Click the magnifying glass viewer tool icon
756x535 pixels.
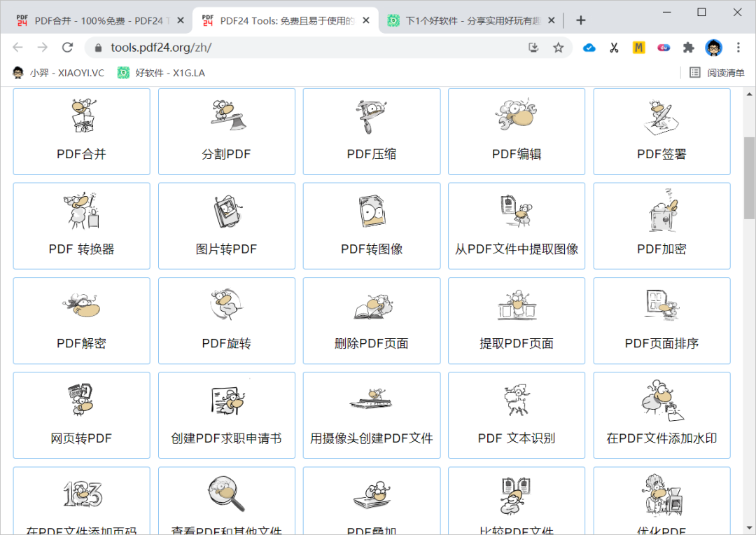pyautogui.click(x=226, y=494)
